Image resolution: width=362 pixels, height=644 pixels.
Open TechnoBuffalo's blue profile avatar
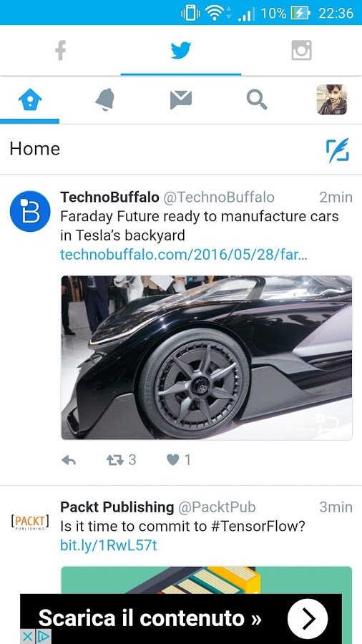30,211
